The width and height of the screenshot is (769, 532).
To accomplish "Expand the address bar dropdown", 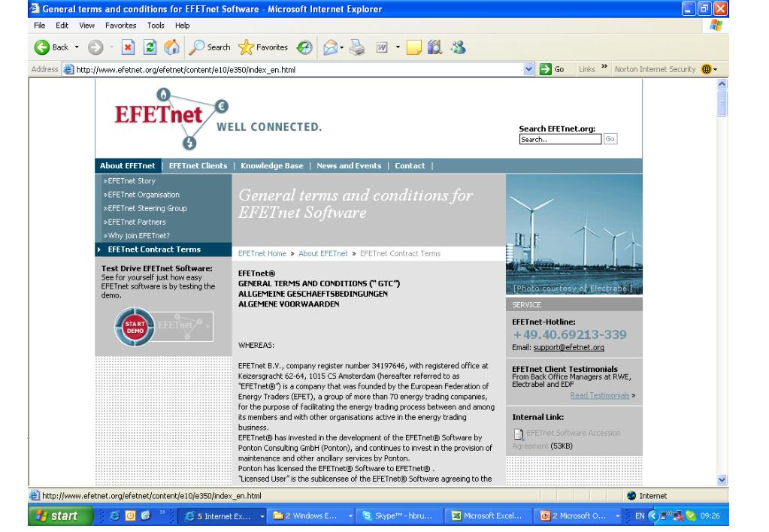I will coord(528,69).
